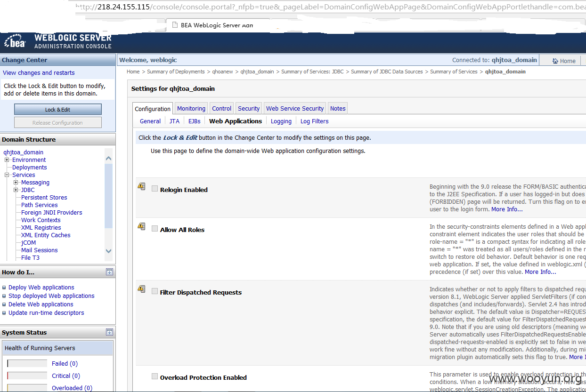Click qhoanew breadcrumb link
Viewport: 586px width, 392px height.
(x=222, y=72)
